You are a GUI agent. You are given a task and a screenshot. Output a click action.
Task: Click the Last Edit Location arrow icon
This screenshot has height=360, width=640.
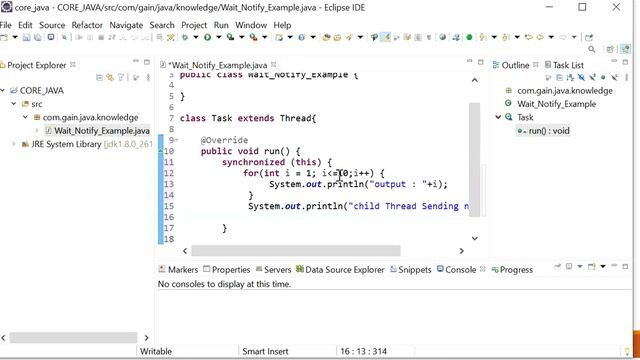[529, 38]
